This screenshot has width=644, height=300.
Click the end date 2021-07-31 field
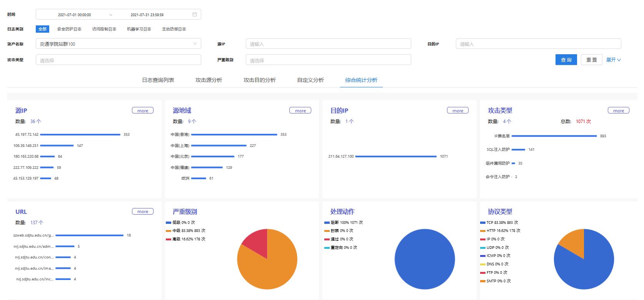coord(147,15)
